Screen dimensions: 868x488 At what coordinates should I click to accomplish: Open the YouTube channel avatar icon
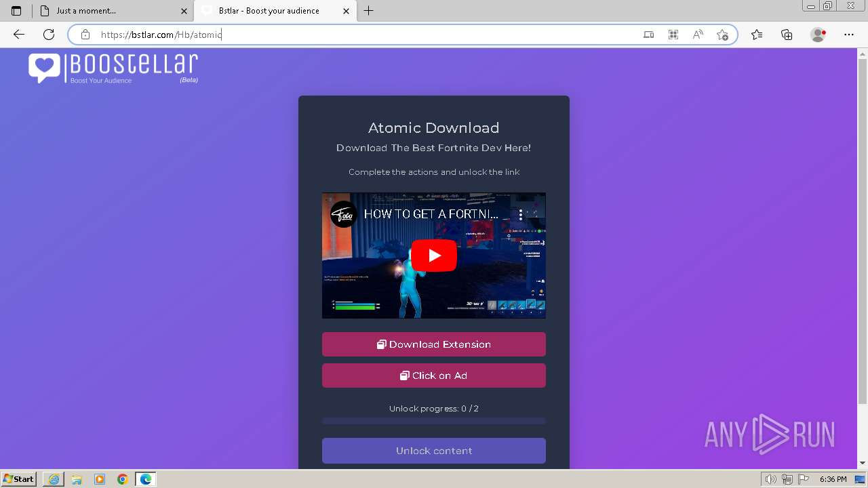click(344, 214)
